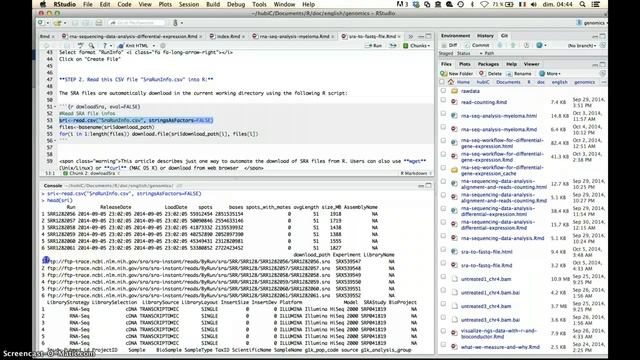
Task: Click the Git push arrow icon
Action: pos(513,45)
